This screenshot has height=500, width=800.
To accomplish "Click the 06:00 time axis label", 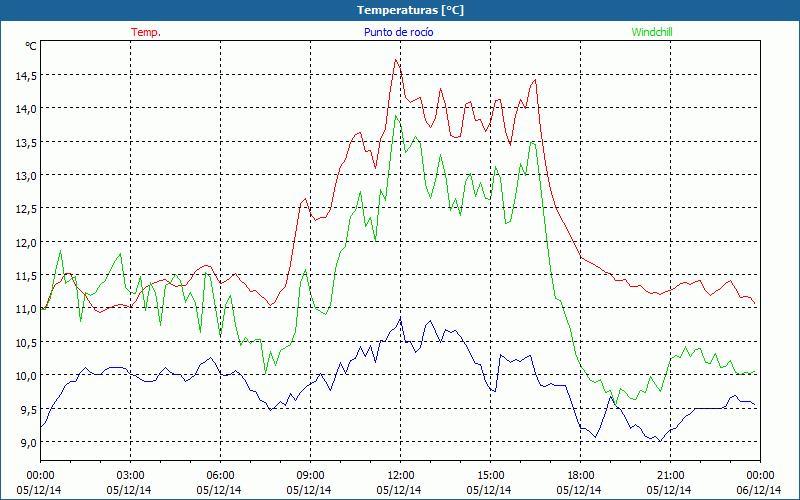I will 220,476.
